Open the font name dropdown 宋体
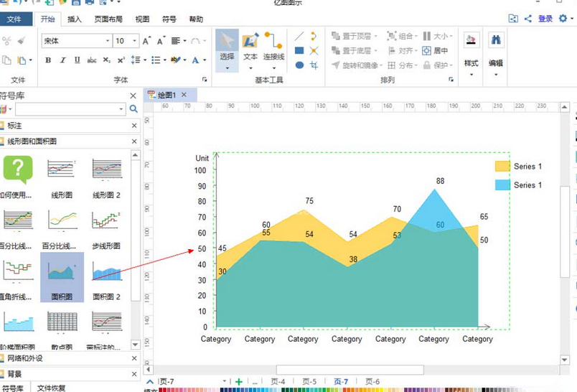Viewport: 577px width, 392px height. point(108,41)
